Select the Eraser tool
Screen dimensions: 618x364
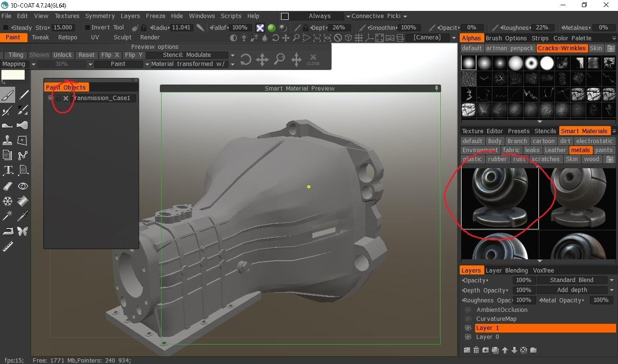click(x=8, y=186)
